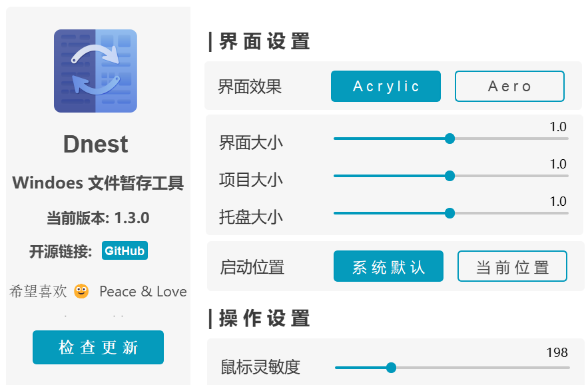
Task: Select the Acrylic interface effect
Action: 386,86
